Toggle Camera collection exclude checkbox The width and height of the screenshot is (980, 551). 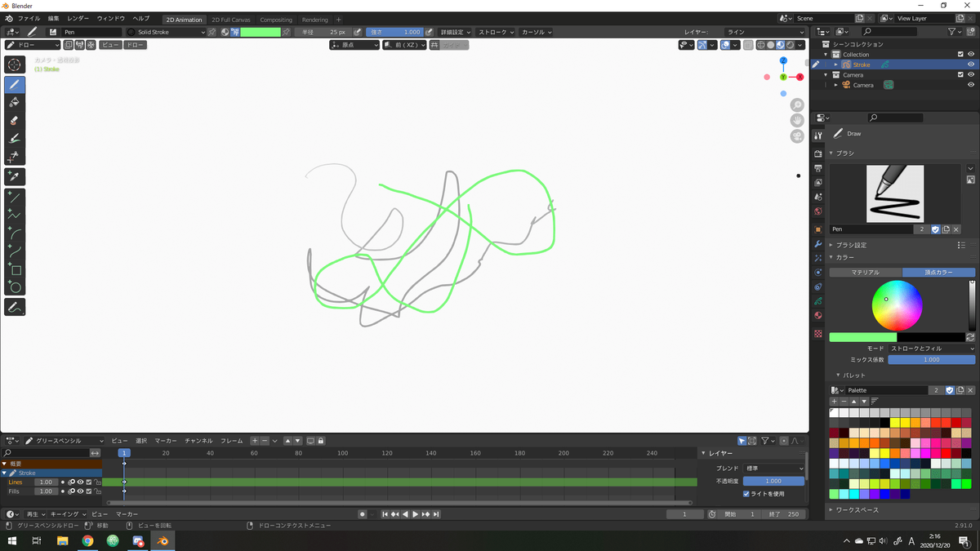click(x=960, y=75)
